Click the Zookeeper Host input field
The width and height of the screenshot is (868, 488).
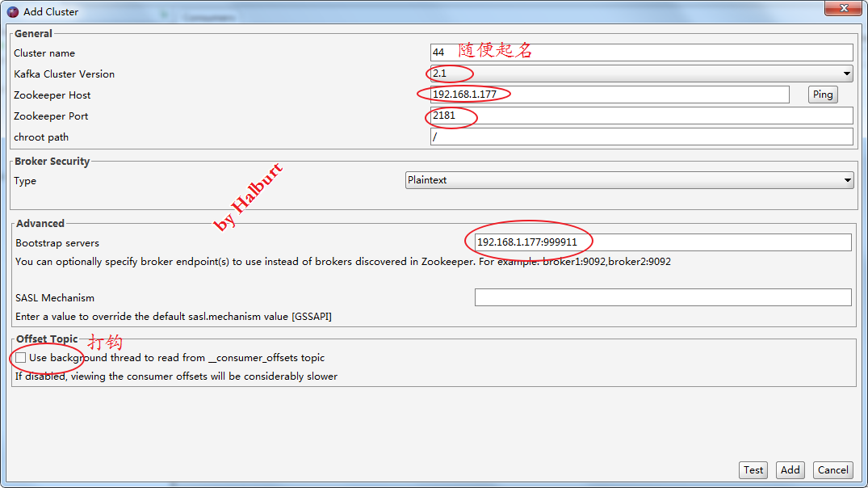(610, 95)
